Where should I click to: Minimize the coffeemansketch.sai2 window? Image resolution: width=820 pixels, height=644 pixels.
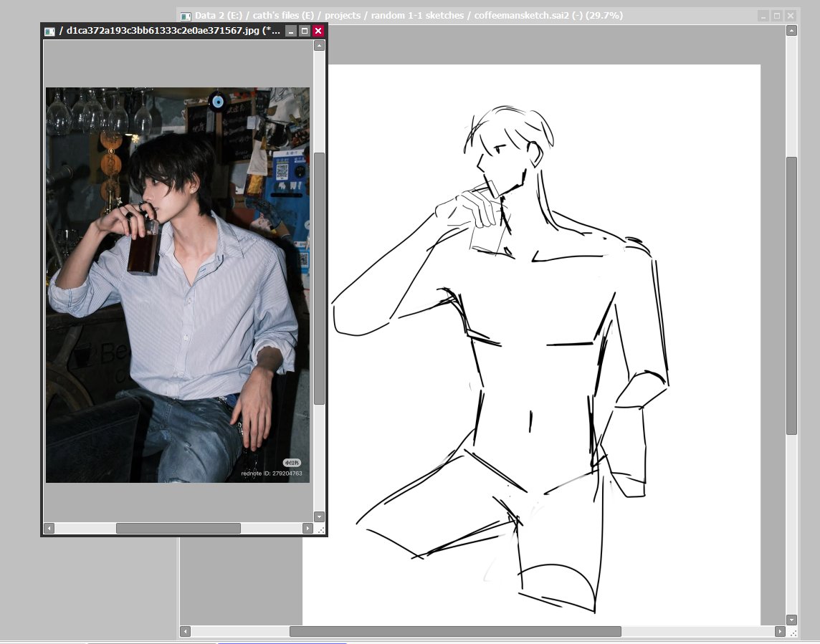[763, 16]
